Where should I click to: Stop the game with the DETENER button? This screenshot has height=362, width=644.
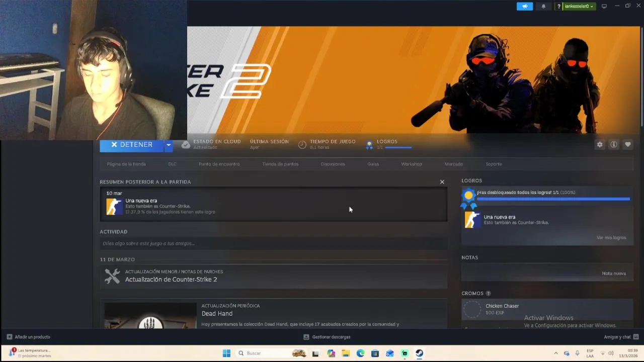click(x=131, y=145)
